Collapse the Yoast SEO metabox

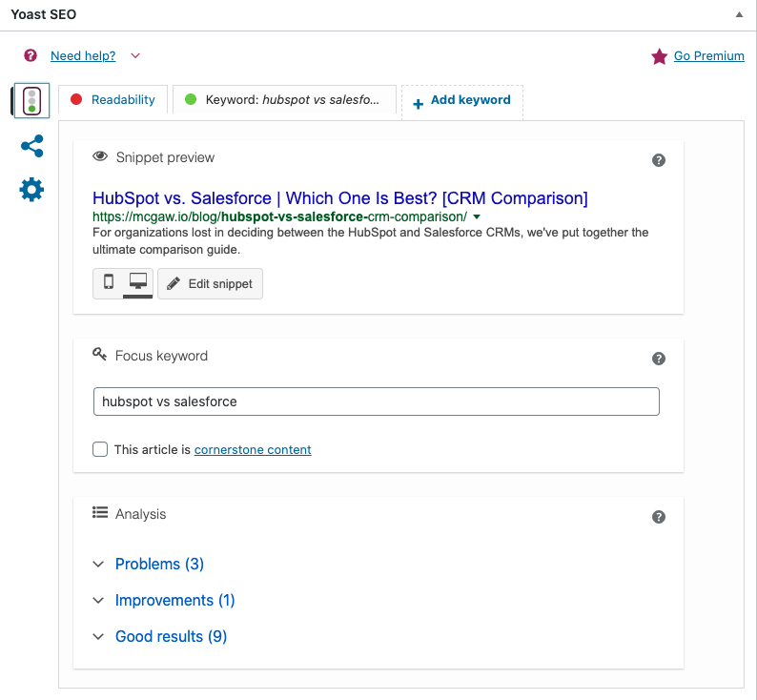click(739, 14)
